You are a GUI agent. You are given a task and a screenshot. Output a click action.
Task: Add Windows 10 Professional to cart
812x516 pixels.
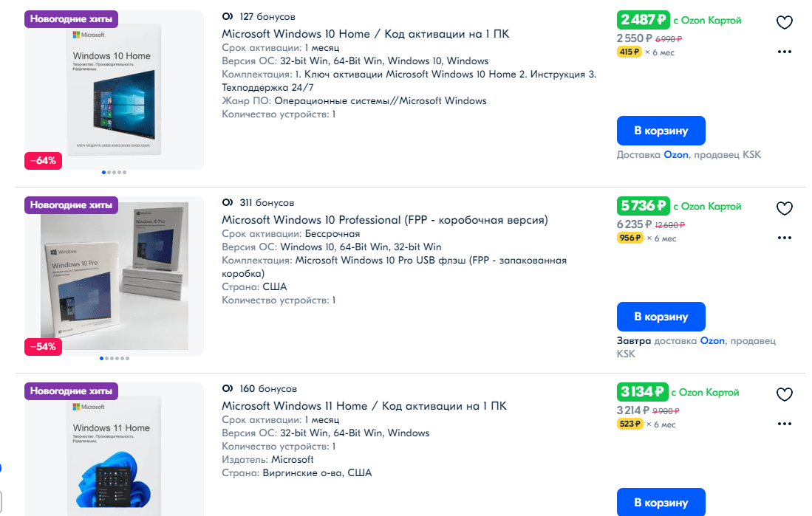point(661,316)
